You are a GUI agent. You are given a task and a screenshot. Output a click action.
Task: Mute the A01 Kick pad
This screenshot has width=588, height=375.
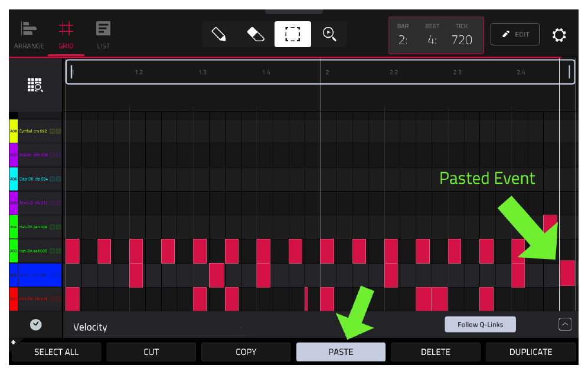click(x=52, y=299)
